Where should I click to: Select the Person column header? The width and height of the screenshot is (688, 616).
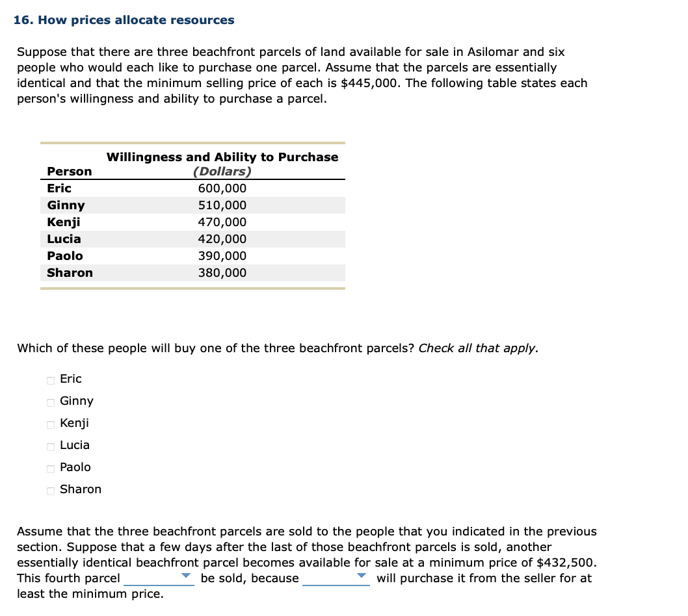pos(69,171)
